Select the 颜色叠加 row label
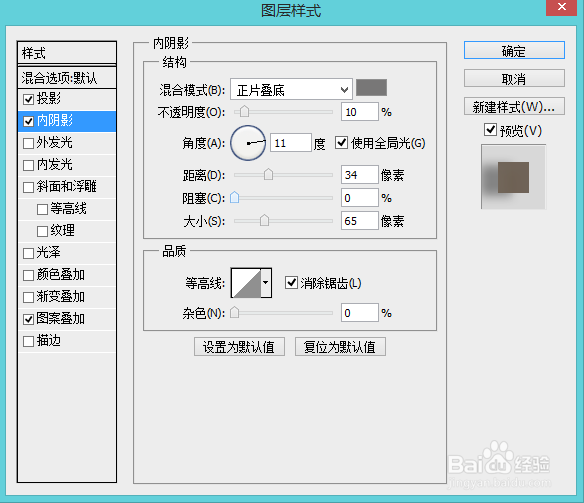584x503 pixels. pyautogui.click(x=61, y=274)
